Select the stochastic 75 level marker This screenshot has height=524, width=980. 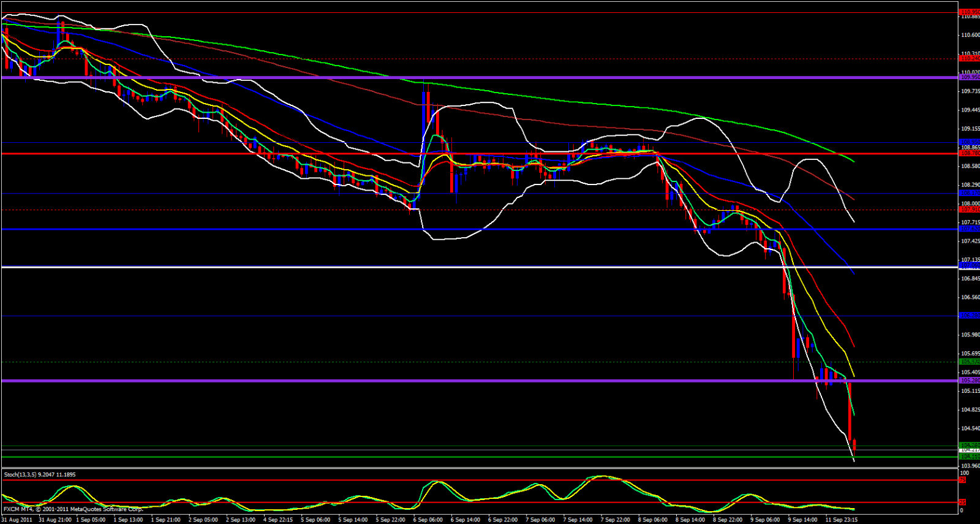[x=962, y=480]
